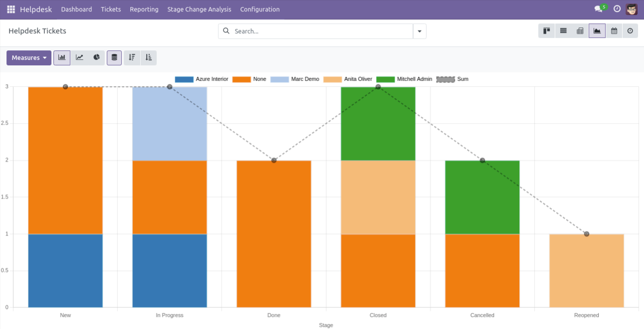The height and width of the screenshot is (329, 644).
Task: Toggle Sum line legend entry
Action: point(452,79)
